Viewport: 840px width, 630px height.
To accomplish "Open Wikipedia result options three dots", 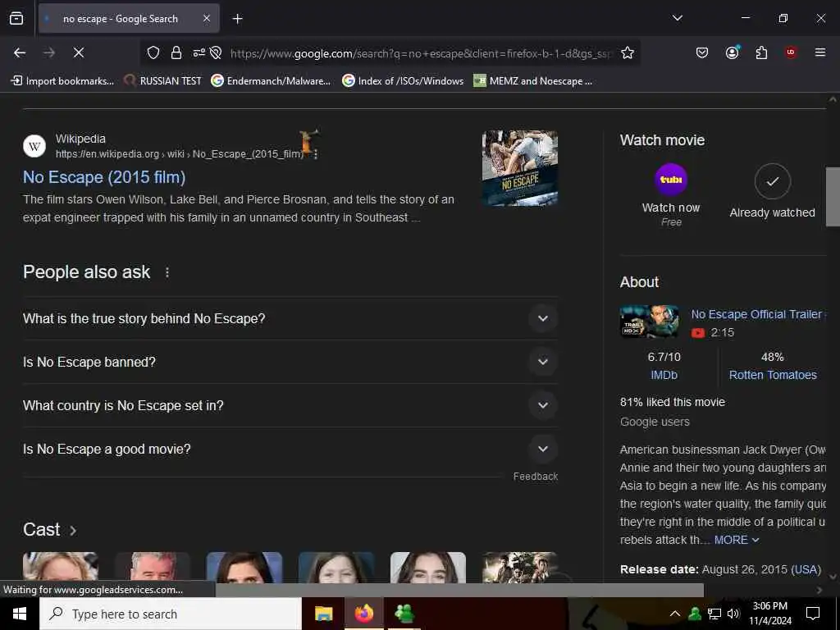I will [316, 154].
